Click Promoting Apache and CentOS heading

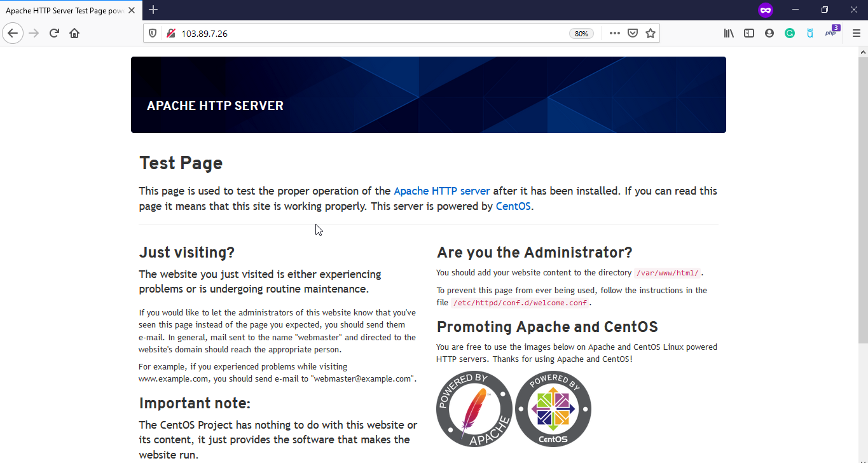[548, 327]
